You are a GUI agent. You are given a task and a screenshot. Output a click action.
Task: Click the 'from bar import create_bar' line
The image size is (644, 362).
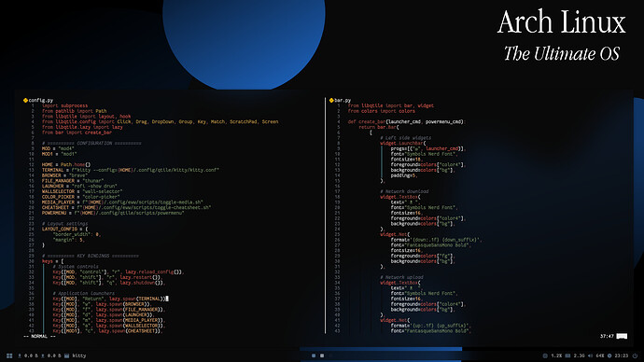point(77,132)
